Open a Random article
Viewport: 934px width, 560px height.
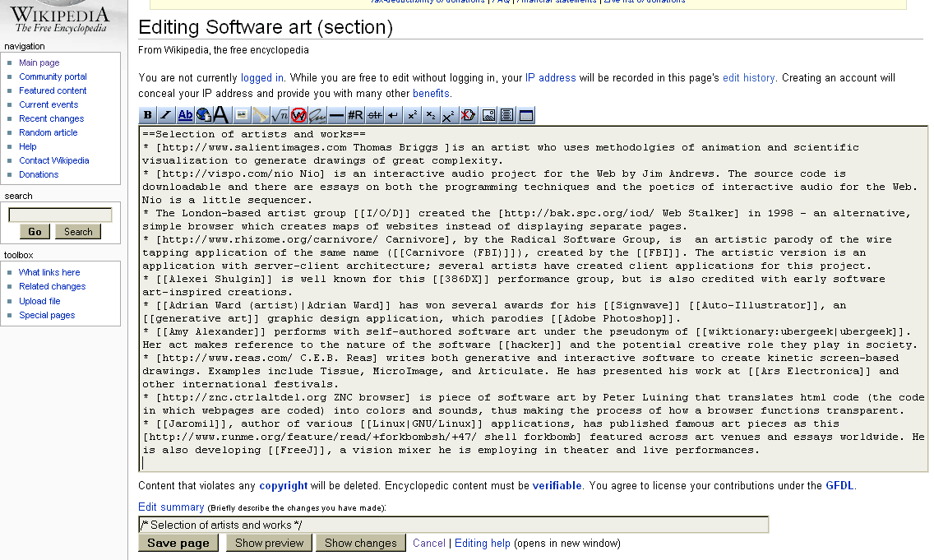click(x=49, y=132)
